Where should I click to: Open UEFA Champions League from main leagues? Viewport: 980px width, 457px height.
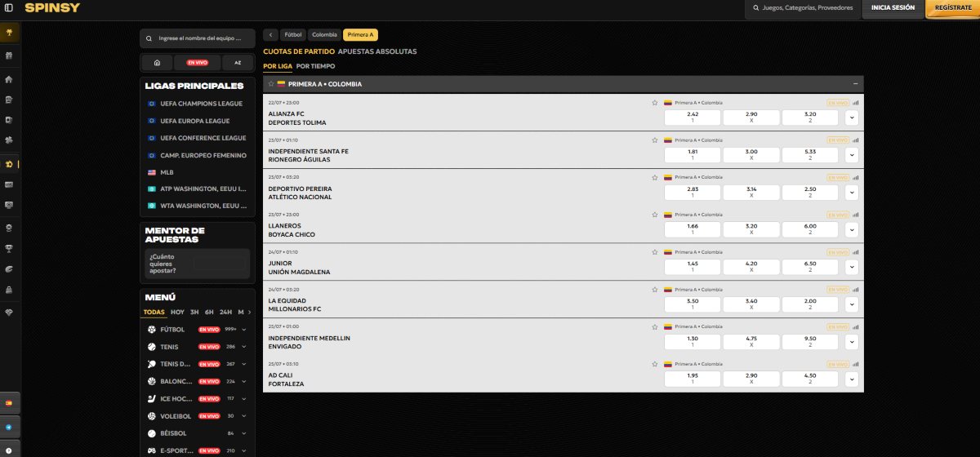click(x=201, y=104)
